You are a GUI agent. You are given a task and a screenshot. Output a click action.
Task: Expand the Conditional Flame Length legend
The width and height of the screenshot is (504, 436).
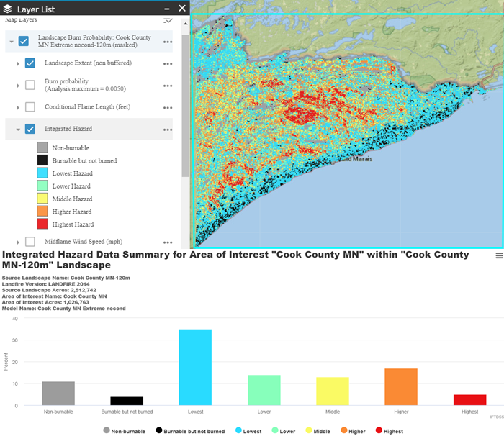(18, 108)
